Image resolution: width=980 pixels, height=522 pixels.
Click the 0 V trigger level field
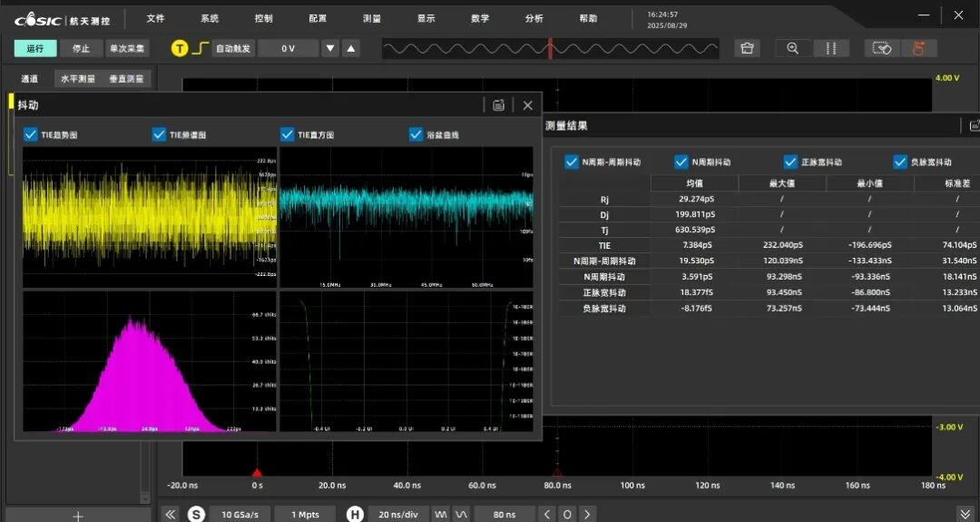(289, 48)
